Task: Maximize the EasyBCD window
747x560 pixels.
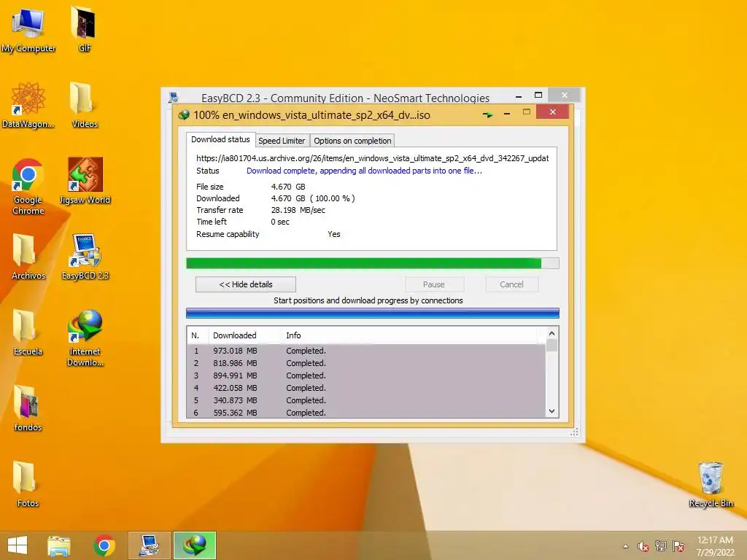Action: [538, 96]
